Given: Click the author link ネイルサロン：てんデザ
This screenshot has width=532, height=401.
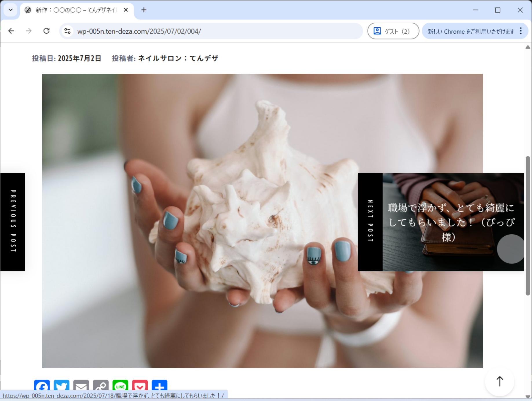Looking at the screenshot, I should [x=178, y=58].
